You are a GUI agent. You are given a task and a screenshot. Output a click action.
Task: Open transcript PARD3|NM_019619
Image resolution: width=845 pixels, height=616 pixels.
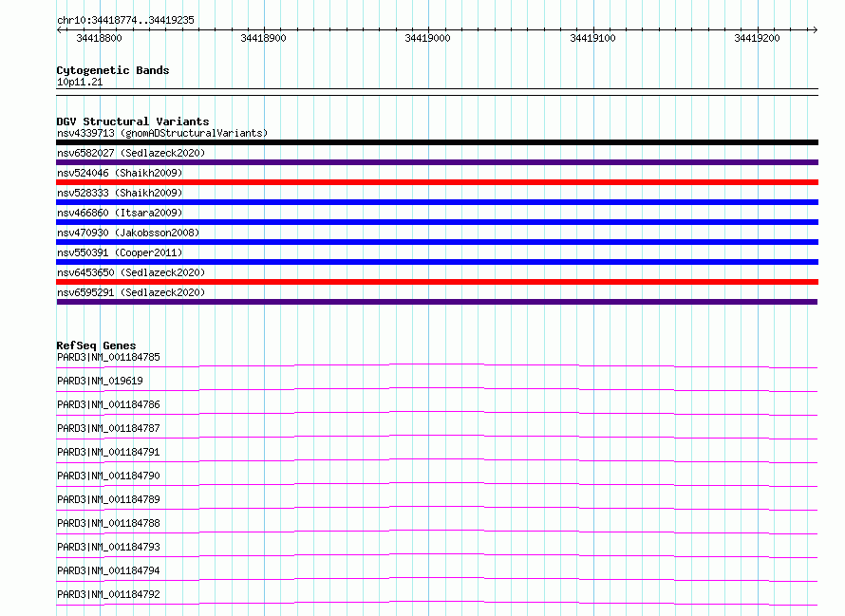pyautogui.click(x=100, y=381)
